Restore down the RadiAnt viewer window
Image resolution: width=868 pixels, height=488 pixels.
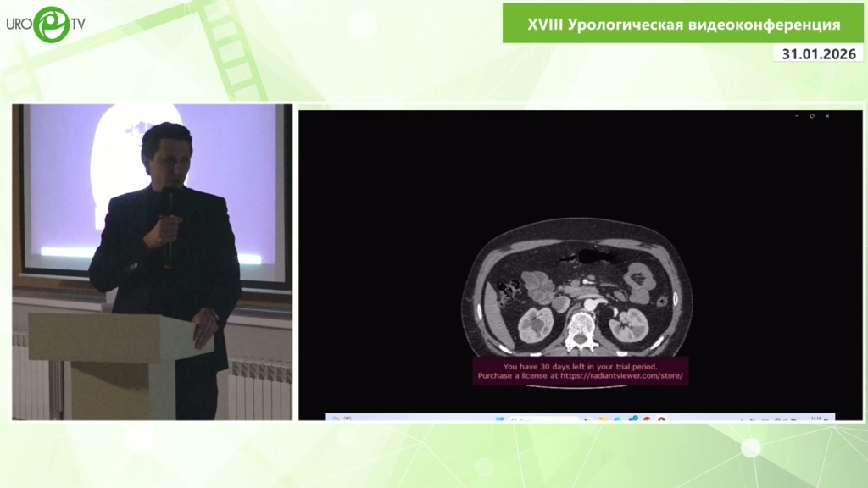[x=812, y=116]
